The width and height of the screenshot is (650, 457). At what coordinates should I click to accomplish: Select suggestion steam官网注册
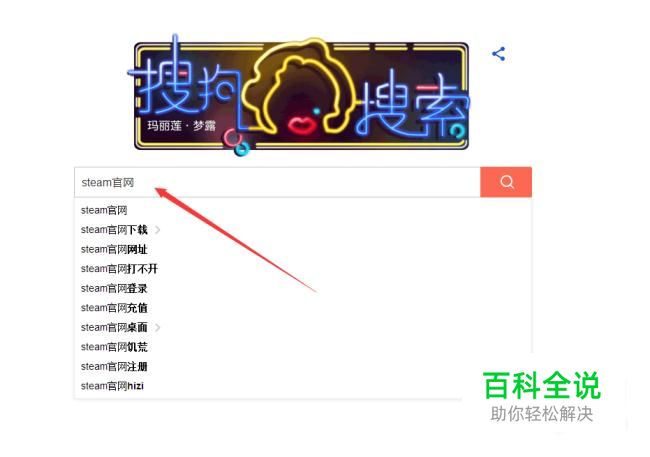(x=114, y=366)
